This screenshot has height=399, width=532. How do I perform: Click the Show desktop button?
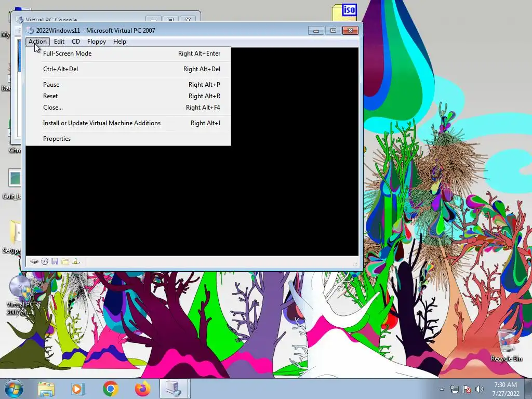pos(528,389)
